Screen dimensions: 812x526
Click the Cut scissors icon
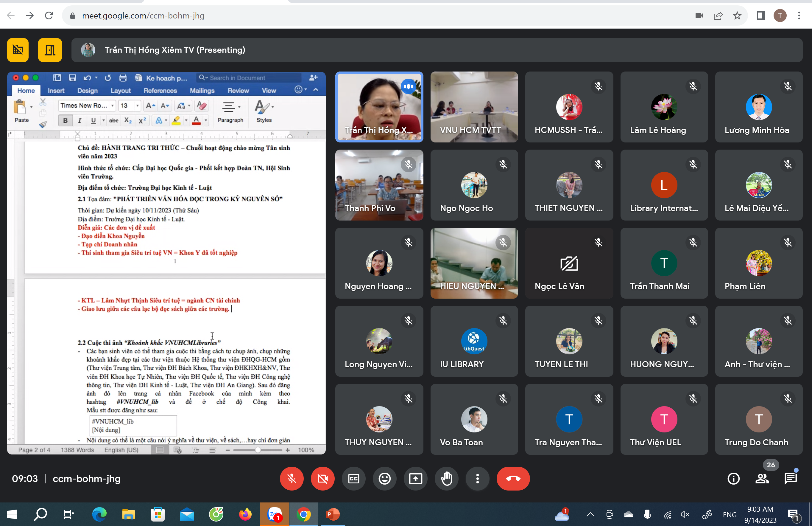(43, 102)
